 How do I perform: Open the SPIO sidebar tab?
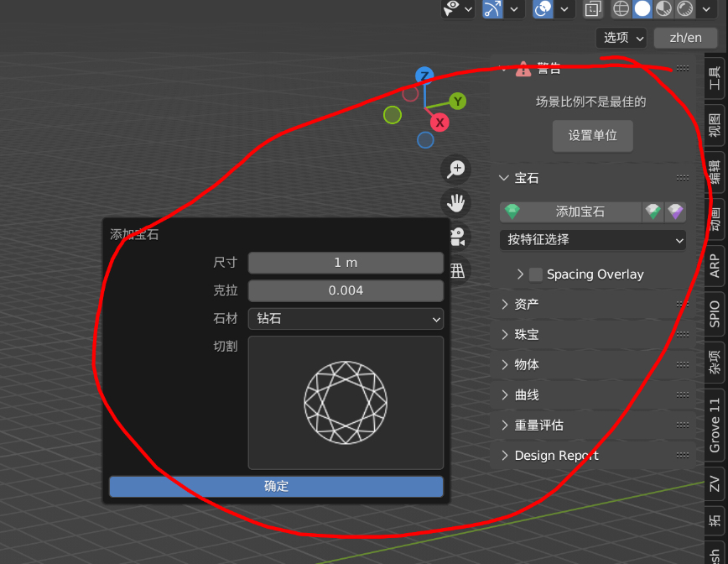point(715,314)
